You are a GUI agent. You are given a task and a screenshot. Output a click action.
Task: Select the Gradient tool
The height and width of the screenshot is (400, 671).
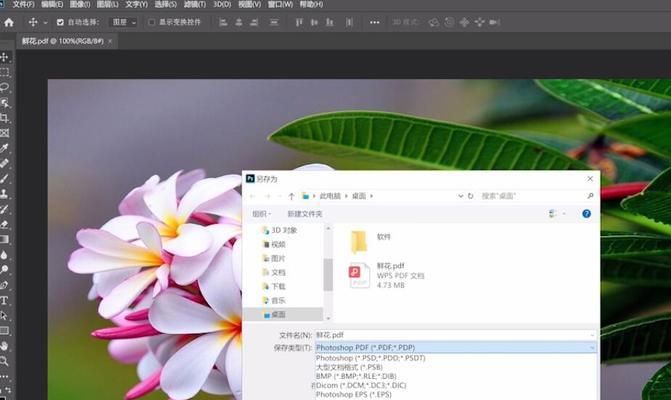tap(4, 240)
